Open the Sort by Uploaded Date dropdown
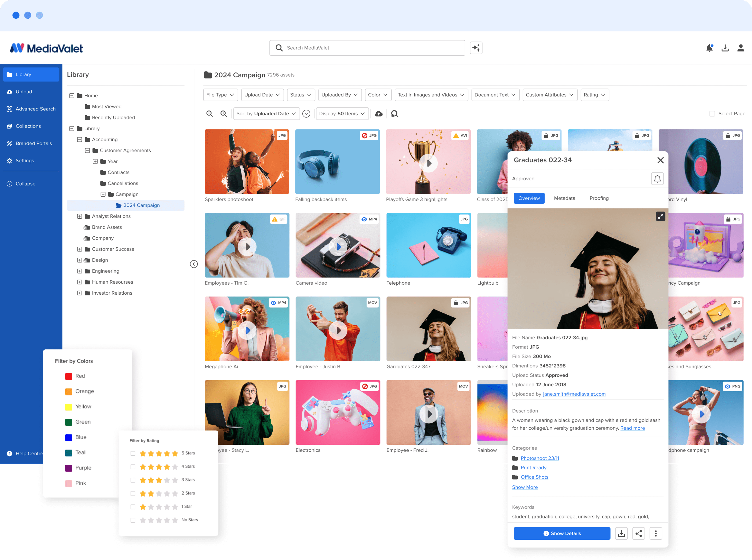Screen dimensions: 752x560 266,114
